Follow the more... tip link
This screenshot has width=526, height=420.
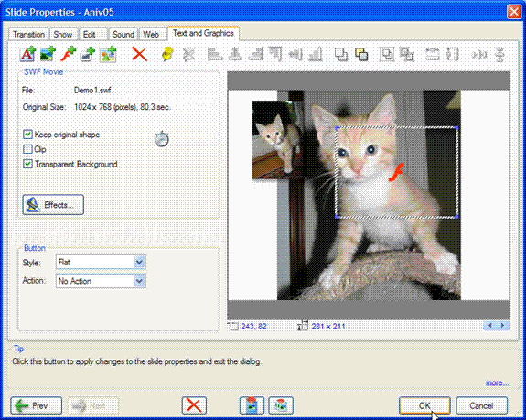497,382
